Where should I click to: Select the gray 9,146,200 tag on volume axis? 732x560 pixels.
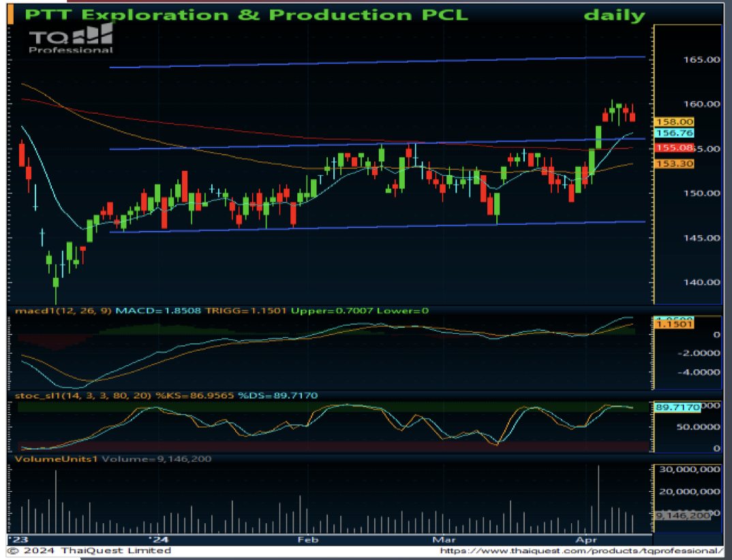[682, 516]
